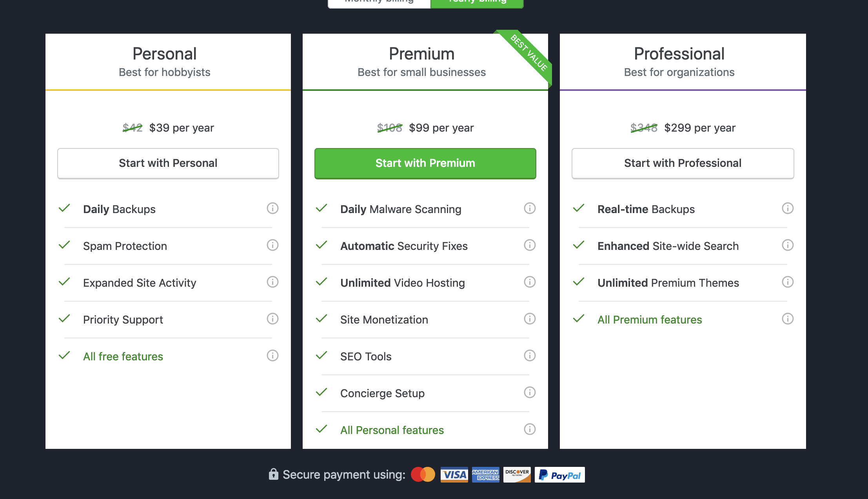Click Start with Personal button

pos(168,163)
